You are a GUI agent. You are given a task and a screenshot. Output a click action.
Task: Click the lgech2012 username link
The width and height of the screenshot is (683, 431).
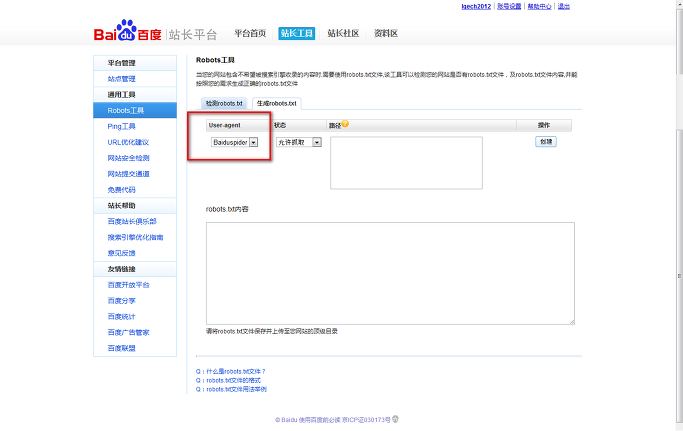click(476, 6)
